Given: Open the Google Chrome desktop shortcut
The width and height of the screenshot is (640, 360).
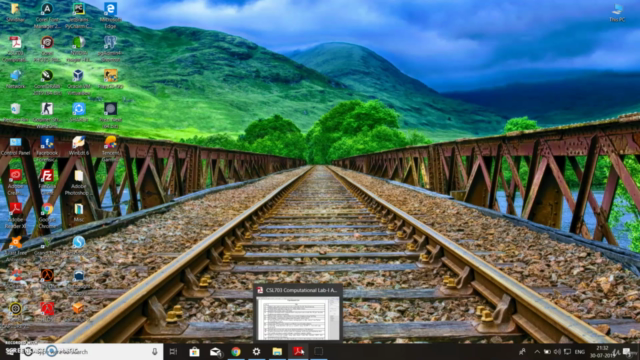Looking at the screenshot, I should (x=47, y=216).
